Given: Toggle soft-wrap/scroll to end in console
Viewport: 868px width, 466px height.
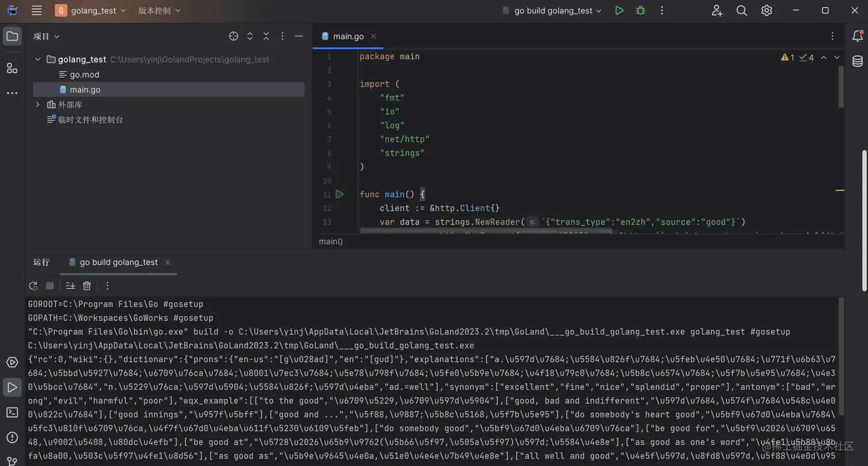Looking at the screenshot, I should (x=70, y=286).
